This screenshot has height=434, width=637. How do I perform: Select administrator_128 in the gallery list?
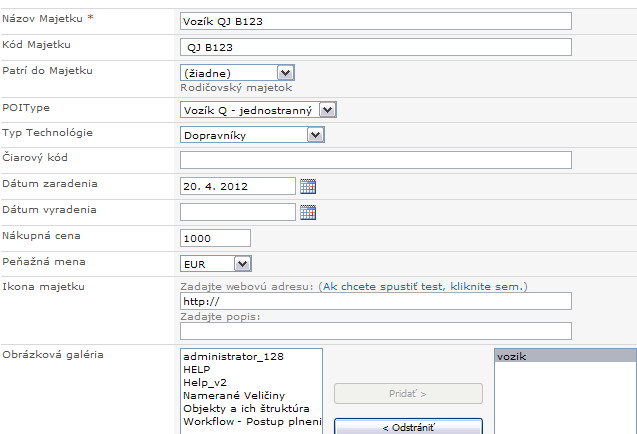coord(251,356)
